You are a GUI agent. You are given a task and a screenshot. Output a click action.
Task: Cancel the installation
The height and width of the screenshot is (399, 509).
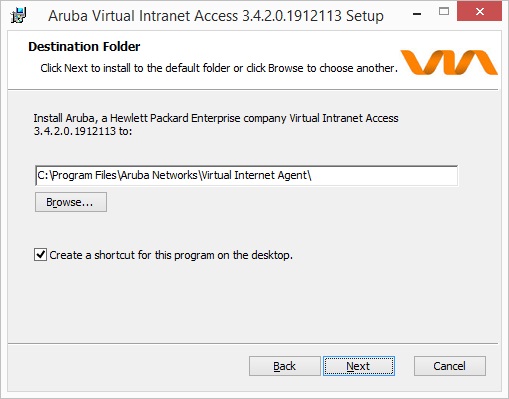point(450,366)
